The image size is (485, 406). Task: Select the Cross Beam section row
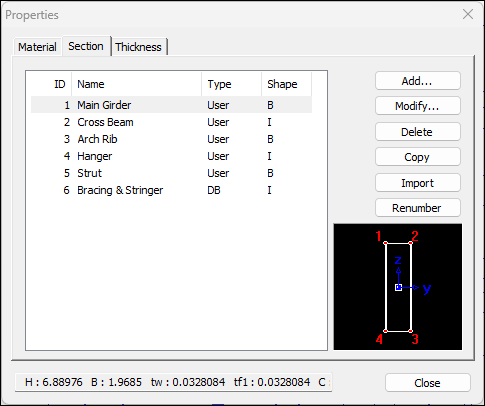(x=171, y=122)
